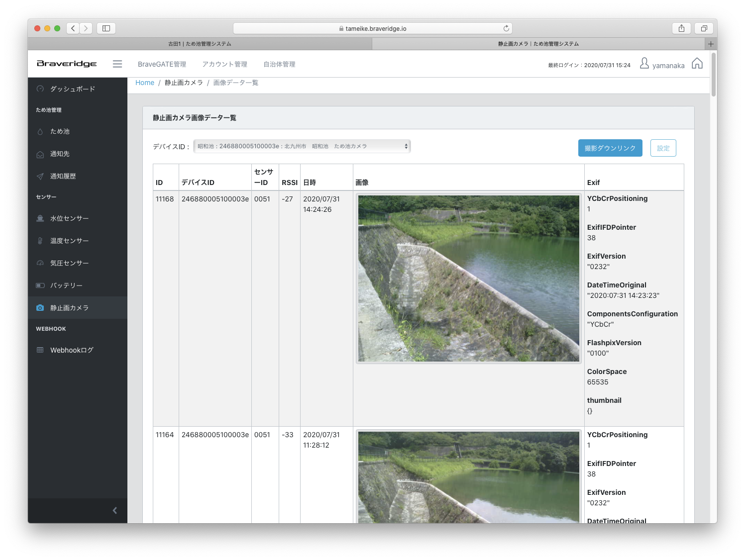This screenshot has height=560, width=745.
Task: Click the 静止画カメラ breadcrumb
Action: [x=184, y=83]
